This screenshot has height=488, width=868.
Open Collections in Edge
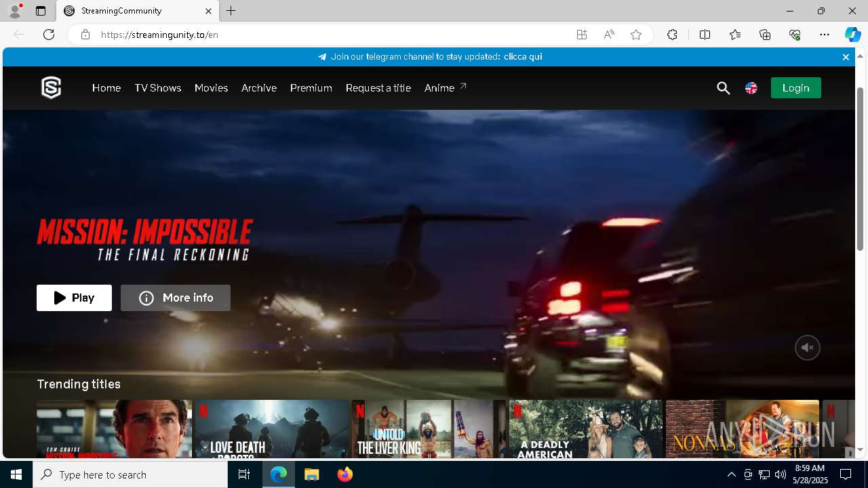(765, 35)
